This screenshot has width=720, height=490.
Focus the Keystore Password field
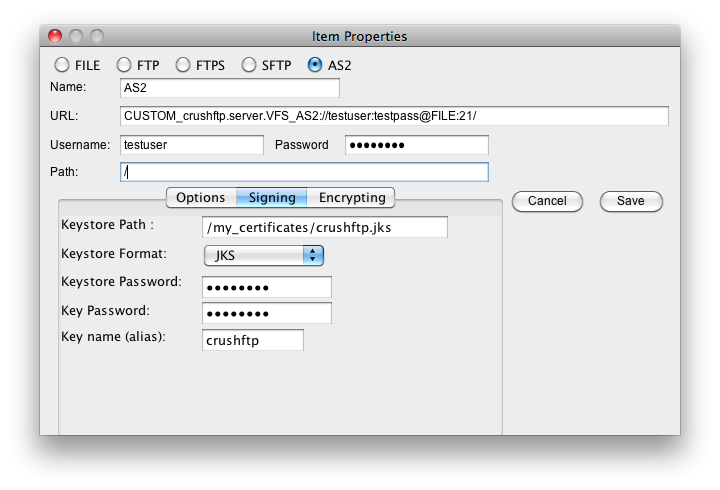(x=266, y=287)
